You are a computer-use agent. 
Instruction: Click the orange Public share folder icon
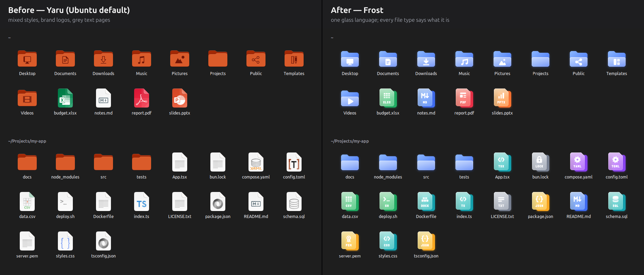pos(256,59)
